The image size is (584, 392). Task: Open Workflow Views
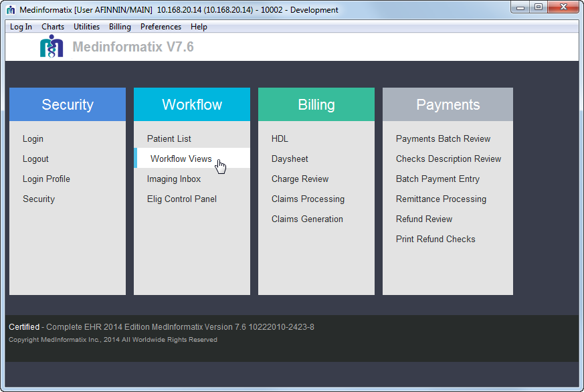pos(192,158)
